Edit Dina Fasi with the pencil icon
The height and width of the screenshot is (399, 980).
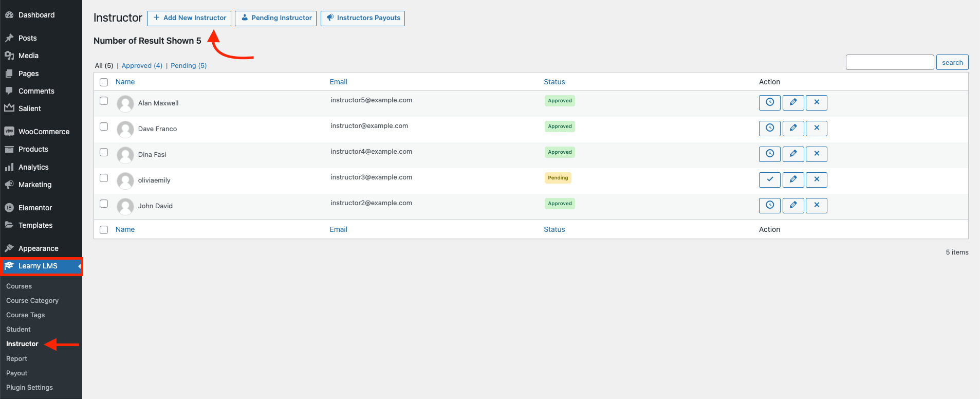pyautogui.click(x=793, y=154)
